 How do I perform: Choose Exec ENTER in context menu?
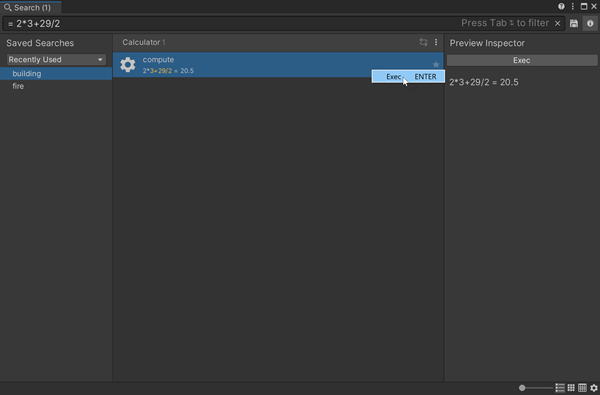[x=408, y=77]
